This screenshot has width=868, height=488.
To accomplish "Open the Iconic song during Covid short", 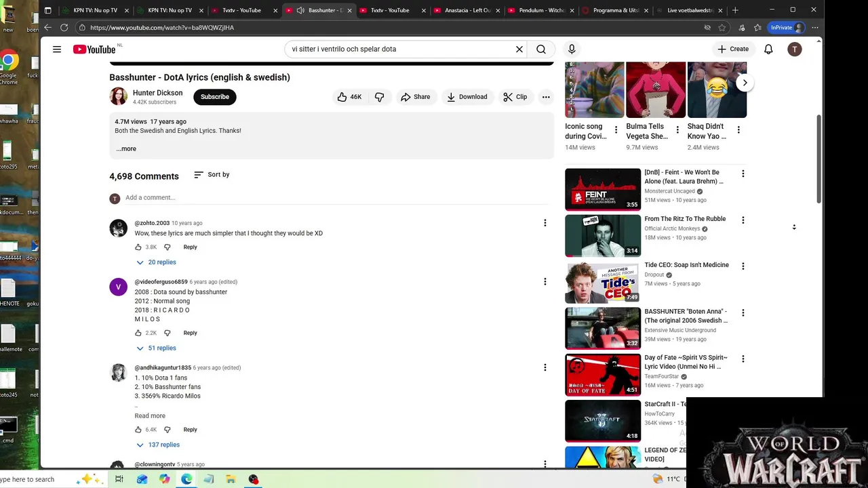I will [595, 89].
